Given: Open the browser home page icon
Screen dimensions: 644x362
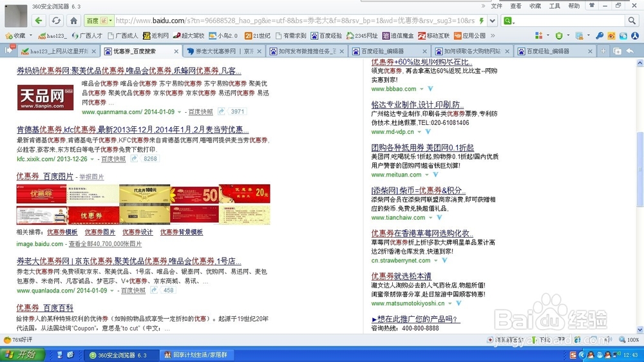Looking at the screenshot, I should (73, 21).
